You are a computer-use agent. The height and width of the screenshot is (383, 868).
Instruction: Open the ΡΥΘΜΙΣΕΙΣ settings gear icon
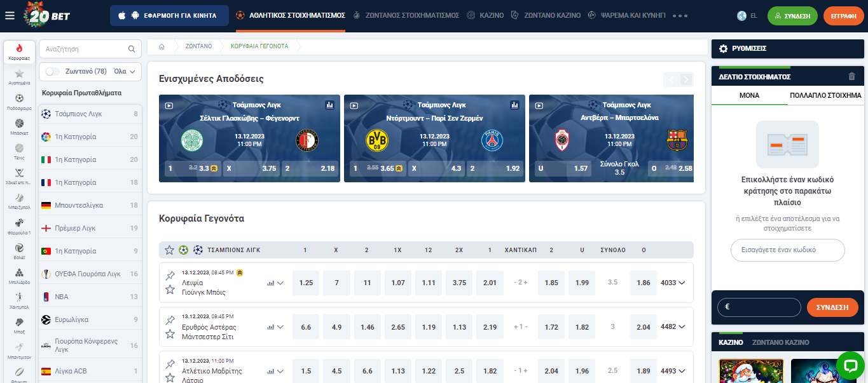coord(723,48)
